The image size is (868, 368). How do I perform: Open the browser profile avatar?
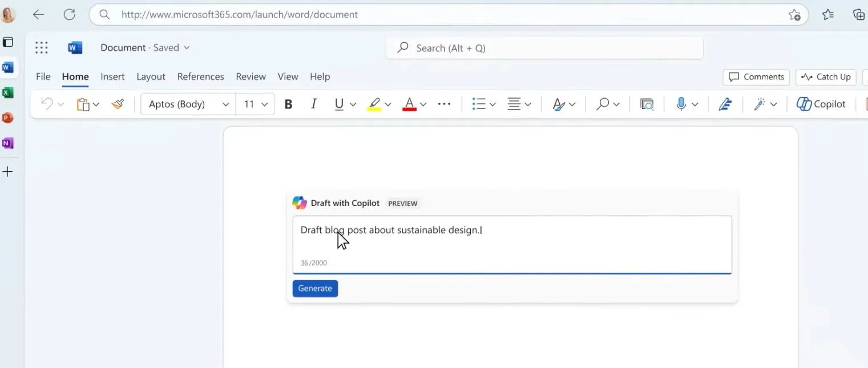click(8, 15)
